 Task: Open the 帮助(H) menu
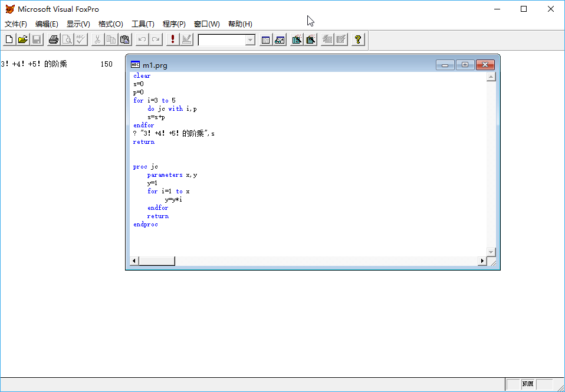241,24
